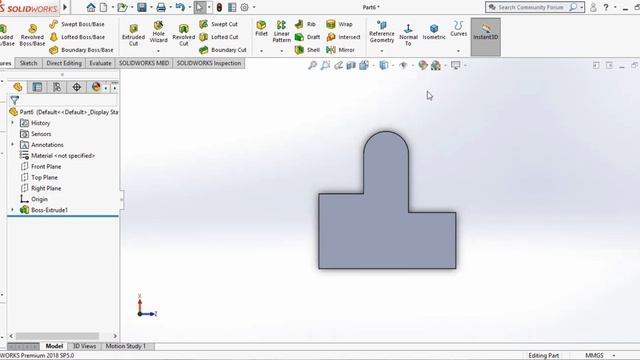Switch to the 3D Views tab
The image size is (640, 360).
(84, 346)
